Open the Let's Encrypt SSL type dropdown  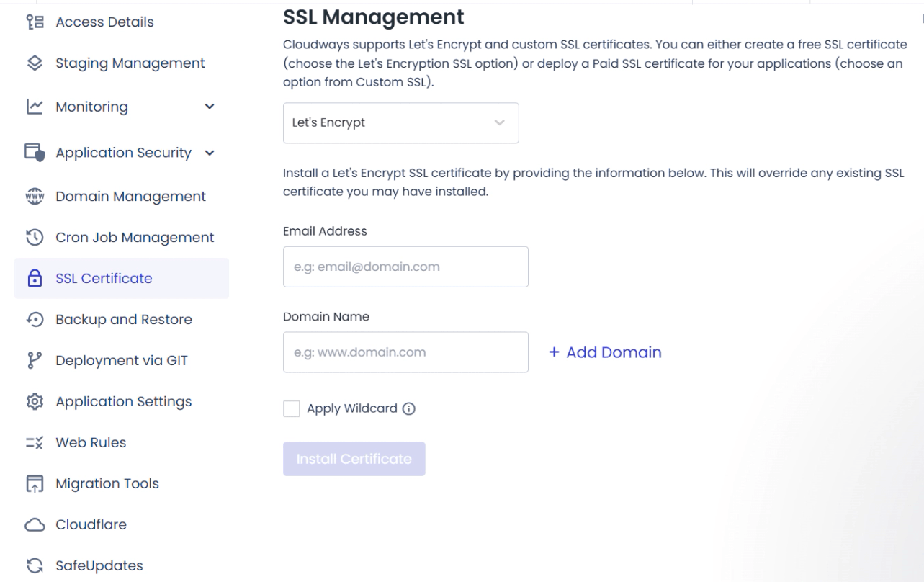400,123
